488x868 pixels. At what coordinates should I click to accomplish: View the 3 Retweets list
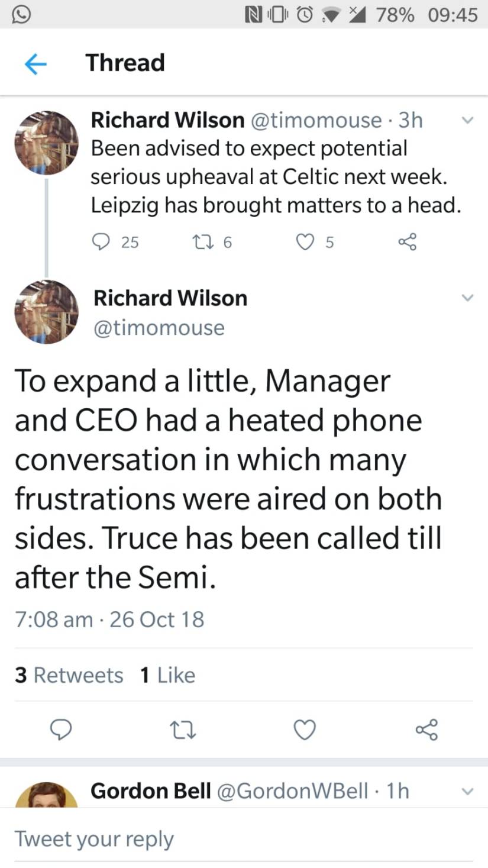click(x=69, y=675)
